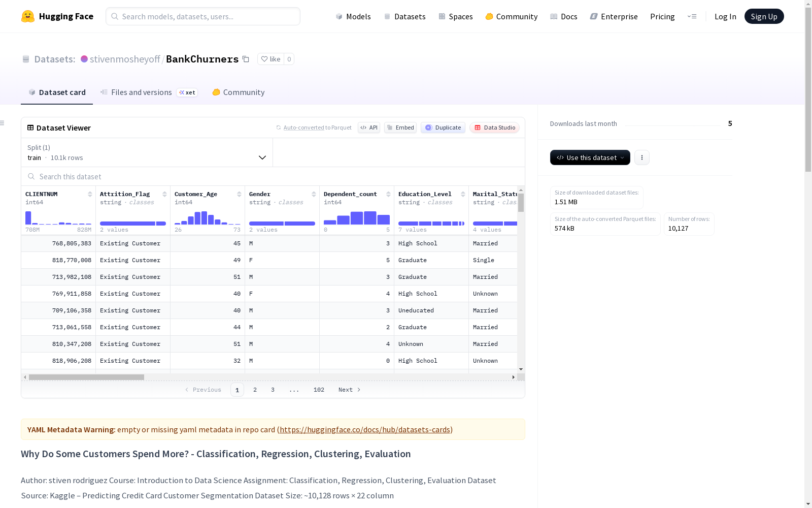Click the Single marital status cell
This screenshot has width=812, height=508.
point(493,260)
